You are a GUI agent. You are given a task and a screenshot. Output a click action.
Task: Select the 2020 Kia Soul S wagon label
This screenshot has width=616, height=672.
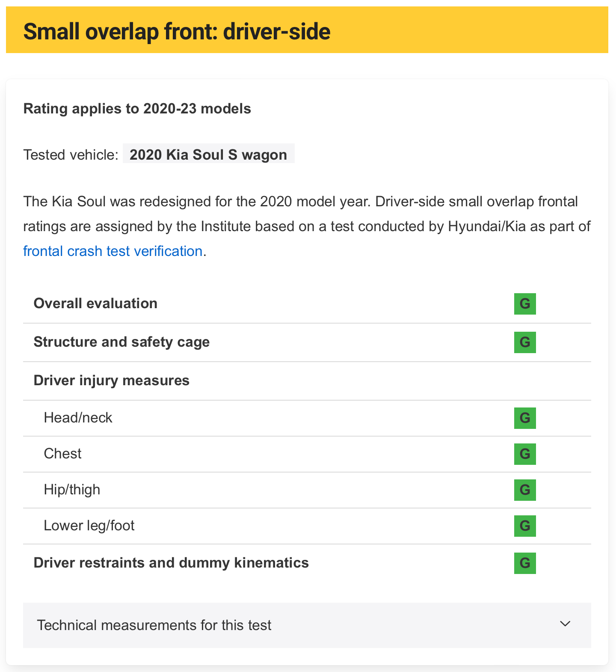tap(208, 155)
